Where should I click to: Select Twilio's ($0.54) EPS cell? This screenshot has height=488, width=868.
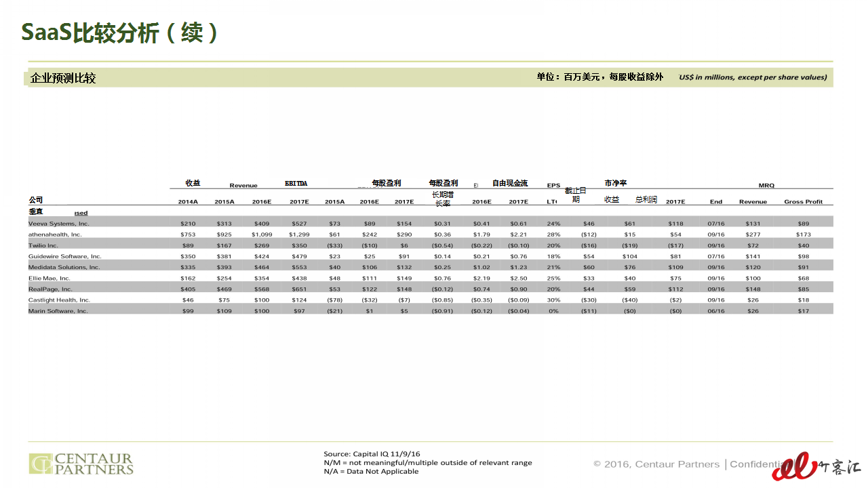pyautogui.click(x=442, y=245)
